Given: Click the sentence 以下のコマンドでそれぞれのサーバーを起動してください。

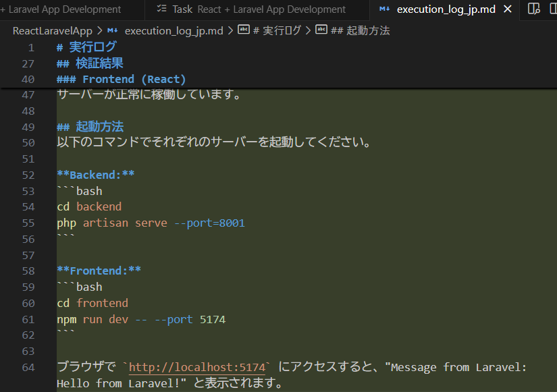Looking at the screenshot, I should [214, 142].
